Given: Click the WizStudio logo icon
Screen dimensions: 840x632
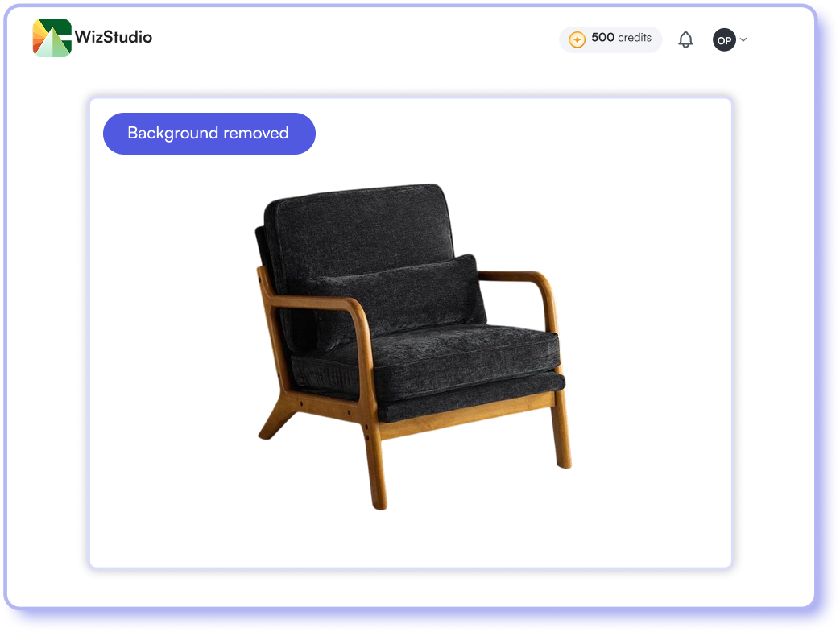Looking at the screenshot, I should pos(52,38).
